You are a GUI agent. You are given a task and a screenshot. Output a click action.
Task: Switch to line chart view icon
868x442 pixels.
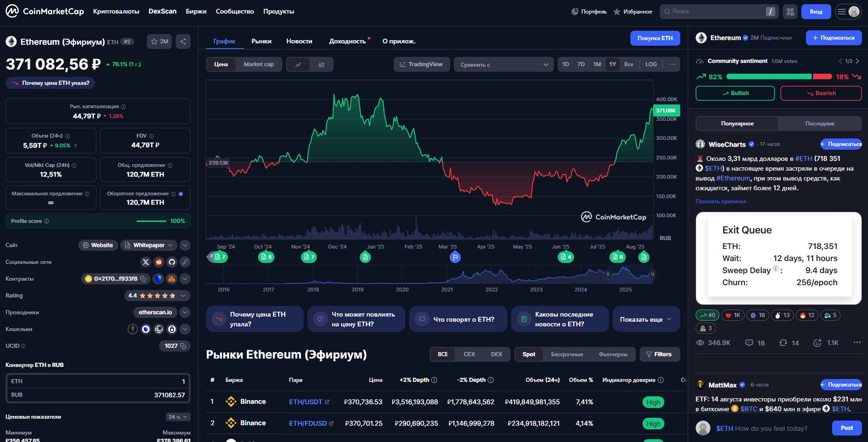click(x=298, y=64)
